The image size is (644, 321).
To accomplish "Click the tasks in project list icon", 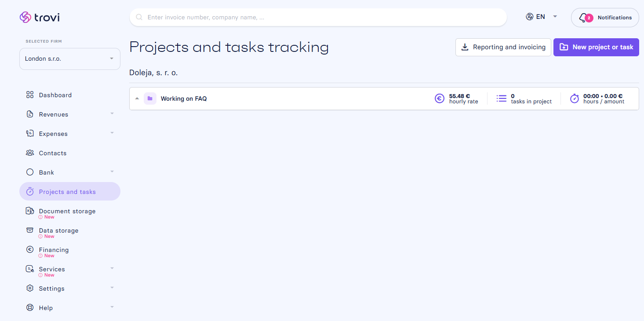I will click(502, 98).
